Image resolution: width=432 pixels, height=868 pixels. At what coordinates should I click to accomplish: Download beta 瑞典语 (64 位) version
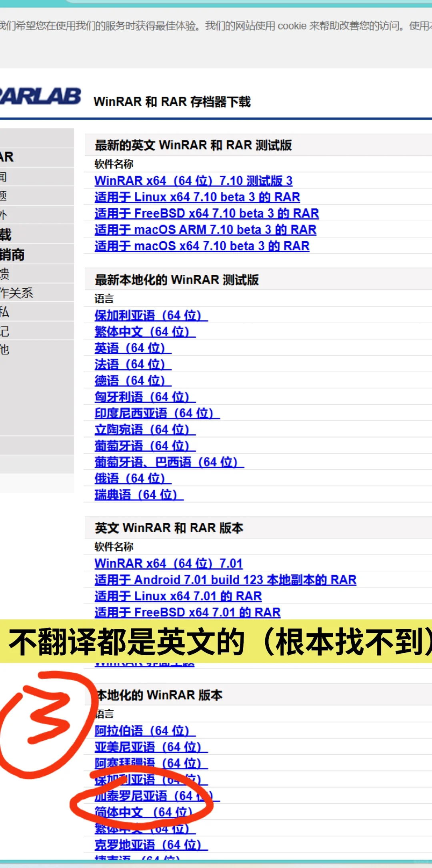point(139,495)
